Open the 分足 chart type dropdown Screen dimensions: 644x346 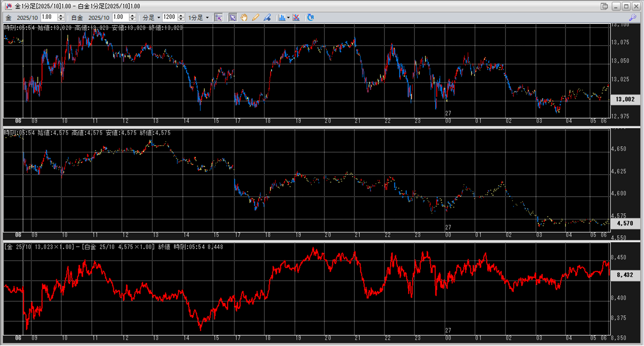[x=158, y=18]
